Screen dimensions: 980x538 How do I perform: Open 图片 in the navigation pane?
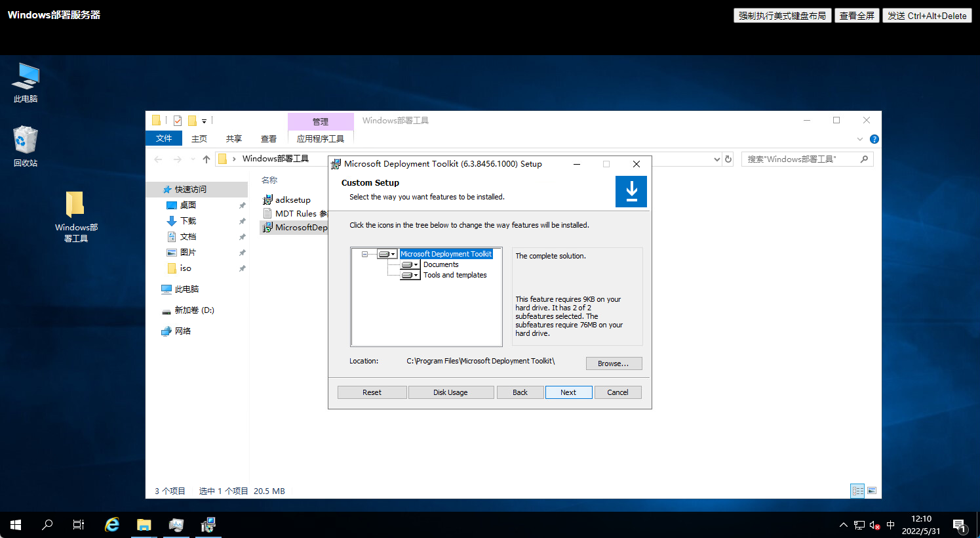188,253
